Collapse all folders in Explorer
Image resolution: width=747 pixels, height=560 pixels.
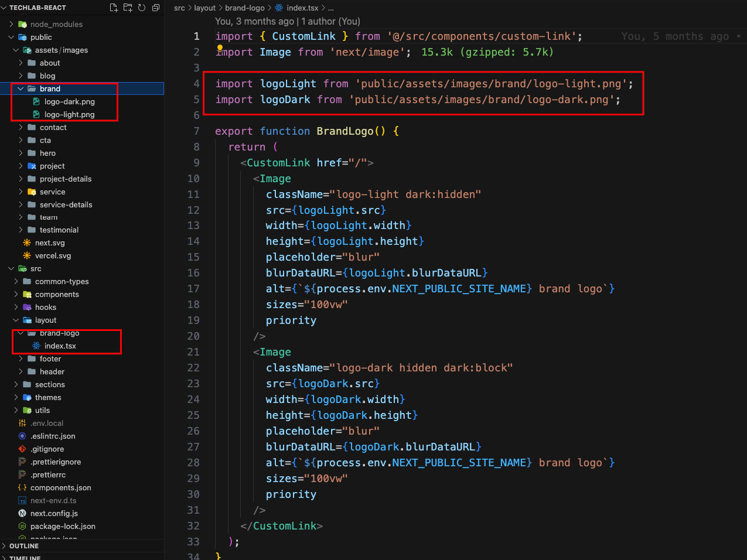(156, 8)
